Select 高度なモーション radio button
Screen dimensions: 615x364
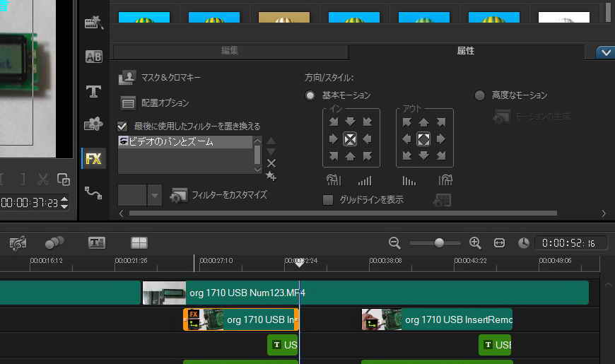point(480,95)
